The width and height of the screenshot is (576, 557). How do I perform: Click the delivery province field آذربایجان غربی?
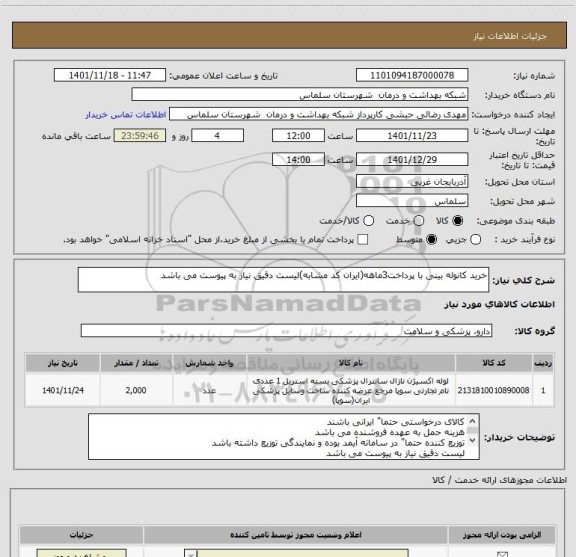click(x=412, y=182)
